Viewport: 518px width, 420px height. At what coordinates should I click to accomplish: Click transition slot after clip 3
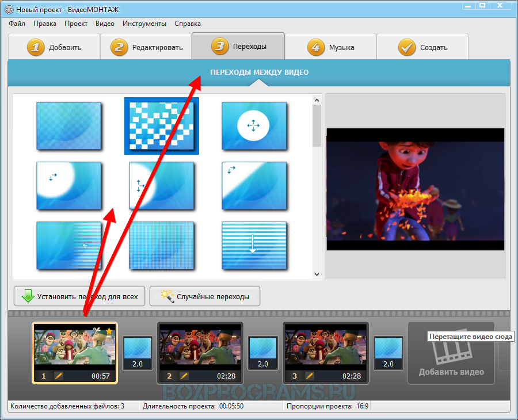click(389, 353)
